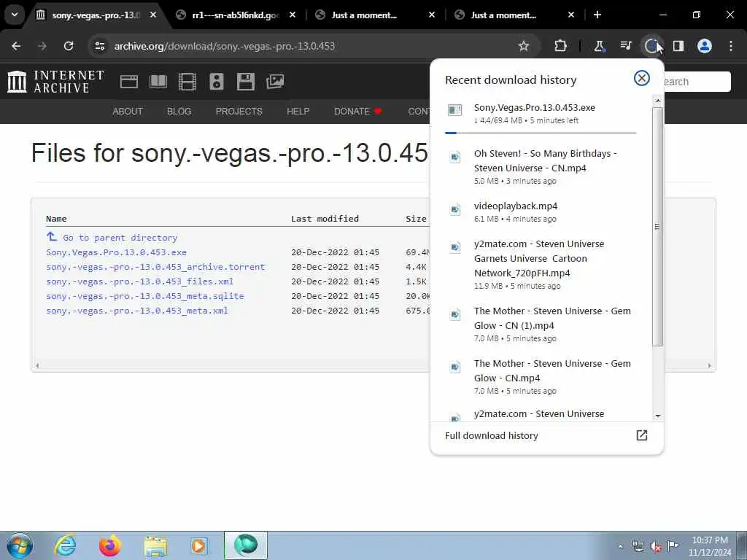The height and width of the screenshot is (560, 747).
Task: Open a new tab
Action: tap(597, 15)
